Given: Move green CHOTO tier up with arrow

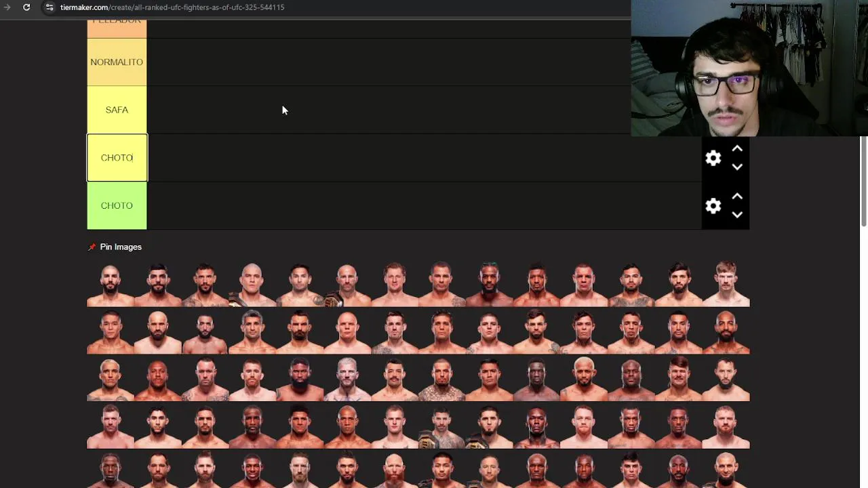Looking at the screenshot, I should 737,197.
